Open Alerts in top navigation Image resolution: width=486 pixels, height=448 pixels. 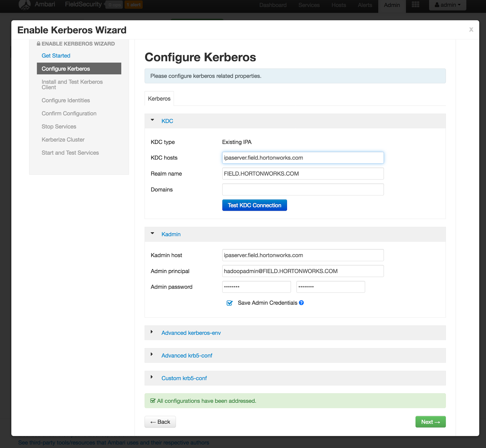click(365, 5)
